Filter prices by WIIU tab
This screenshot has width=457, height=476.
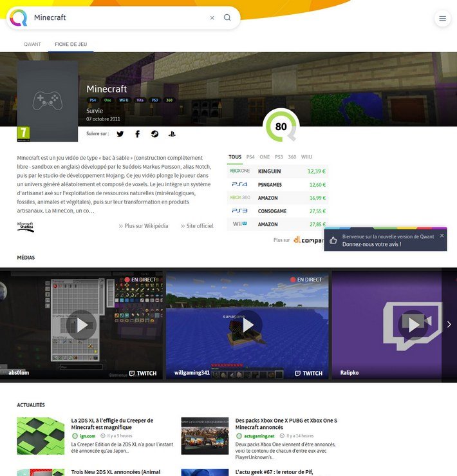coord(306,157)
